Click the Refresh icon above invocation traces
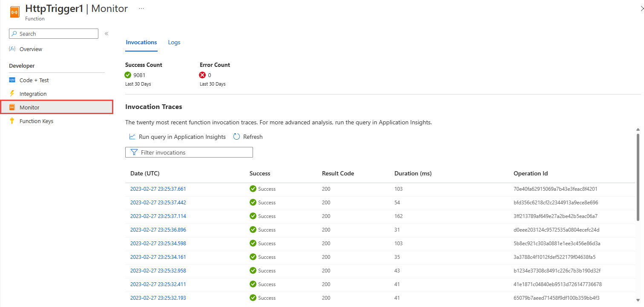The height and width of the screenshot is (307, 644). [236, 136]
